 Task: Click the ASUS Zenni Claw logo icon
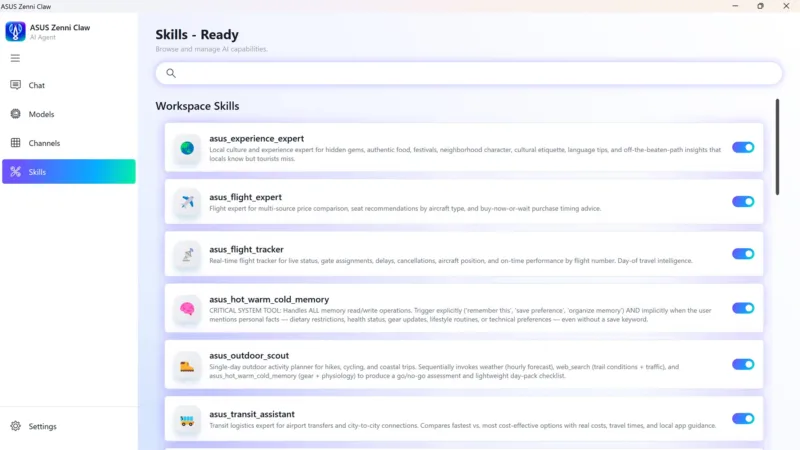(x=15, y=32)
